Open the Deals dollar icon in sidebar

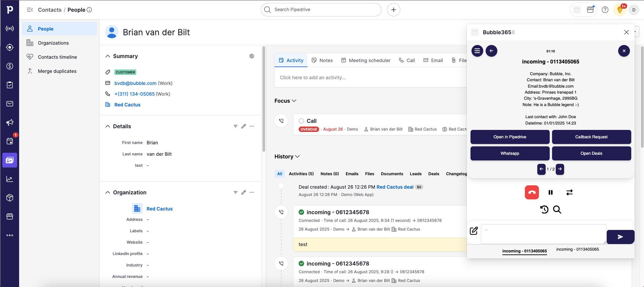point(10,66)
